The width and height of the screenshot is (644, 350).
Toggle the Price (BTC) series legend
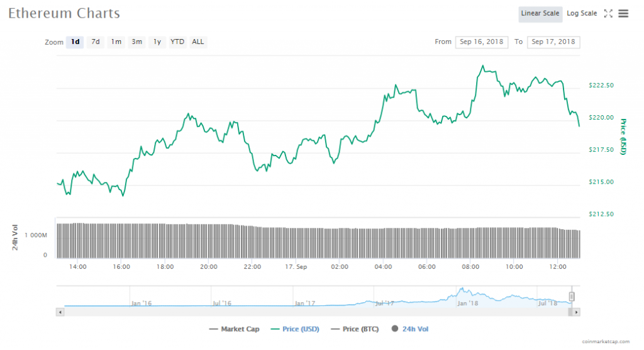[x=356, y=329]
